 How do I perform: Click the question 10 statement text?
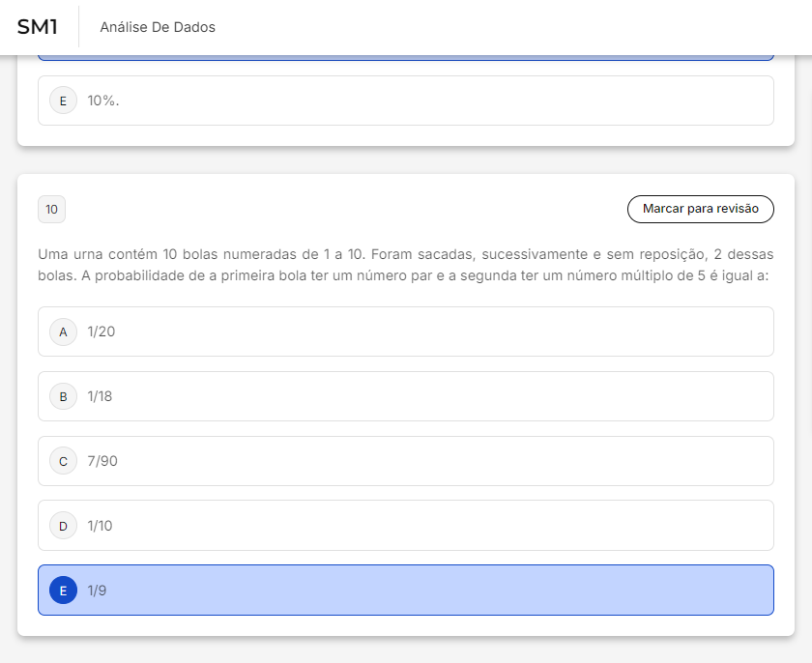coord(406,265)
